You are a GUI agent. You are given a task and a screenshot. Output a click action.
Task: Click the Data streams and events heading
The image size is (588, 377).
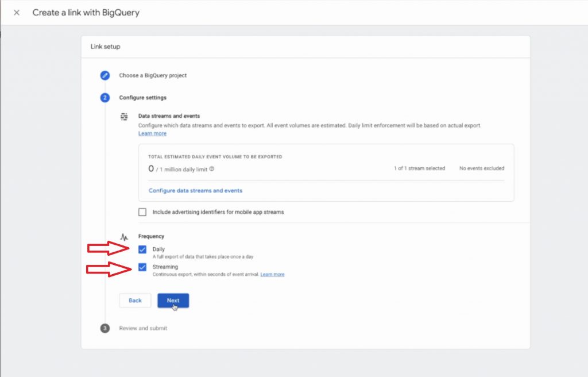click(x=169, y=116)
